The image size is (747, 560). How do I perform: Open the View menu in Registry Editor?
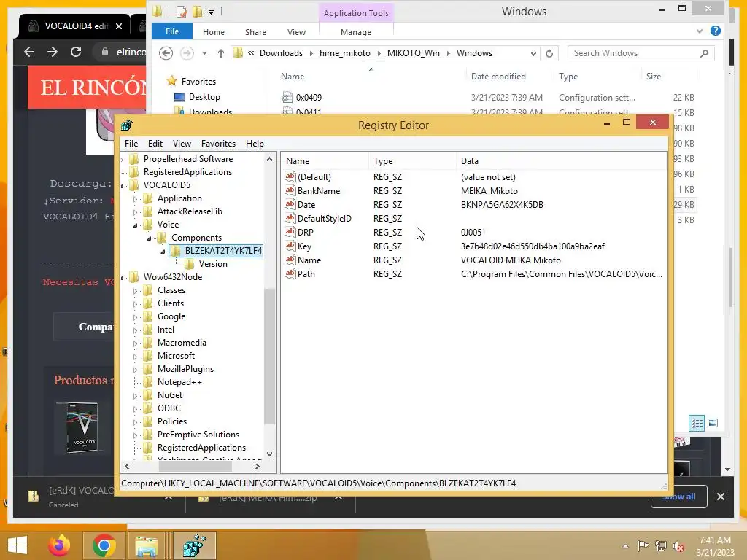click(182, 144)
